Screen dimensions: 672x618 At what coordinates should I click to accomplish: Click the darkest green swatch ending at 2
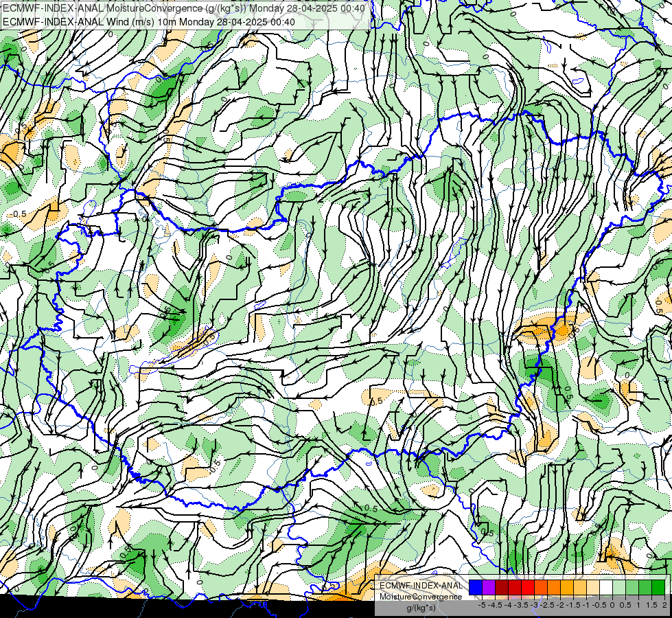pyautogui.click(x=658, y=588)
